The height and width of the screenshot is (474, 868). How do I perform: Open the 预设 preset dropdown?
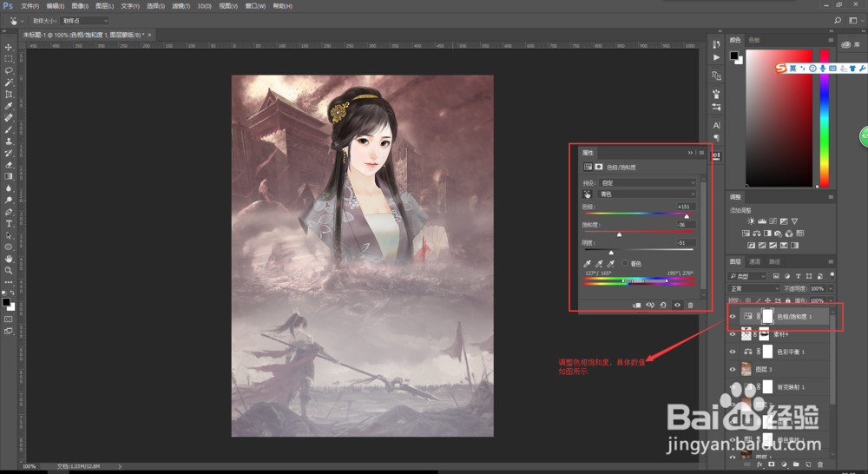point(647,182)
